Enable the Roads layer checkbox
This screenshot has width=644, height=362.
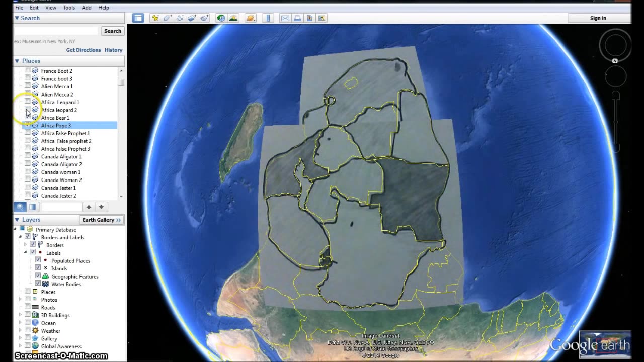28,307
